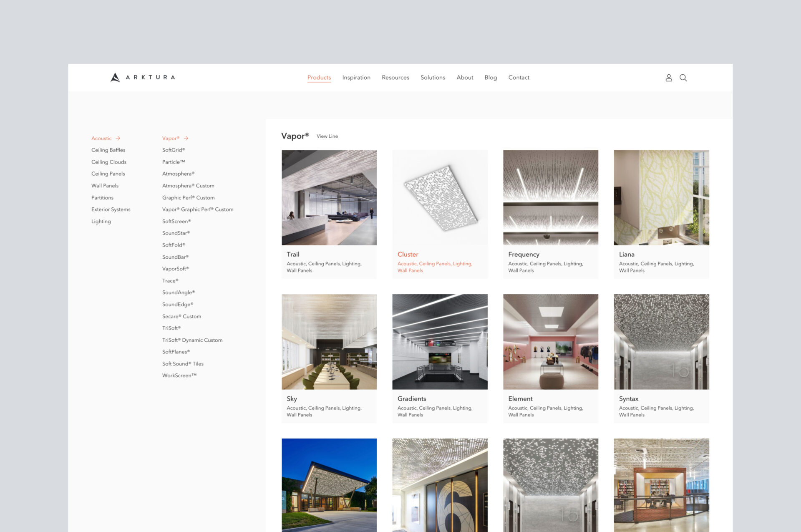Open the Element product thumbnail
The image size is (801, 532).
coord(551,342)
